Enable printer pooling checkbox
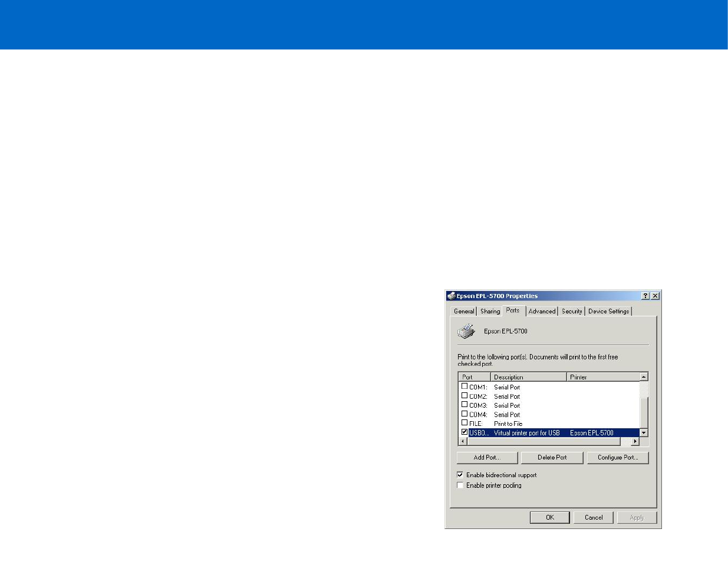This screenshot has height=562, width=728. 460,485
